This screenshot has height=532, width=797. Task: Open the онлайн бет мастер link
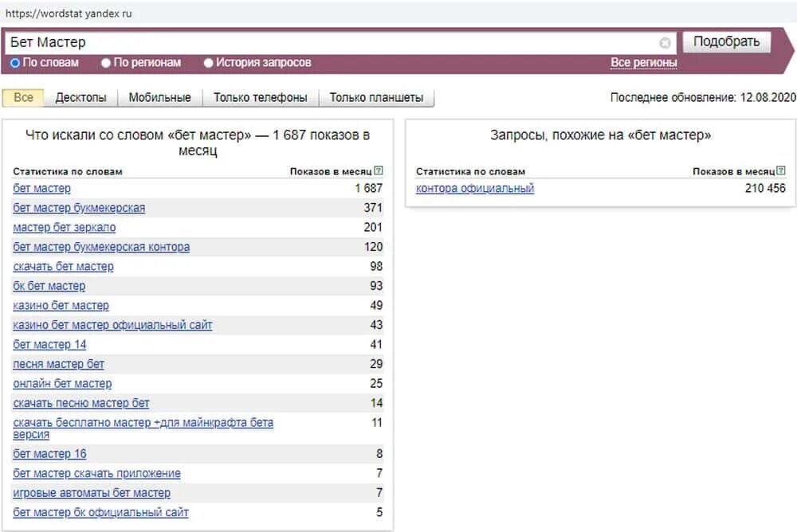pyautogui.click(x=62, y=384)
